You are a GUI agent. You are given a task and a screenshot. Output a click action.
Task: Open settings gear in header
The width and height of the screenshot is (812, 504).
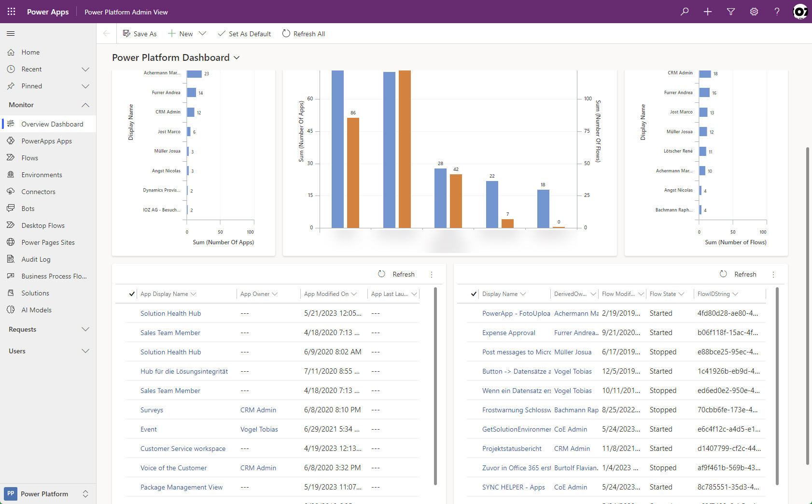tap(754, 12)
